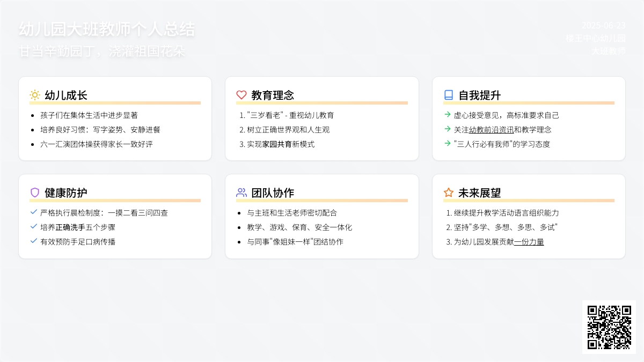Open the underlined 幼教前沿资讯 link
Image resolution: width=644 pixels, height=362 pixels.
pos(491,130)
